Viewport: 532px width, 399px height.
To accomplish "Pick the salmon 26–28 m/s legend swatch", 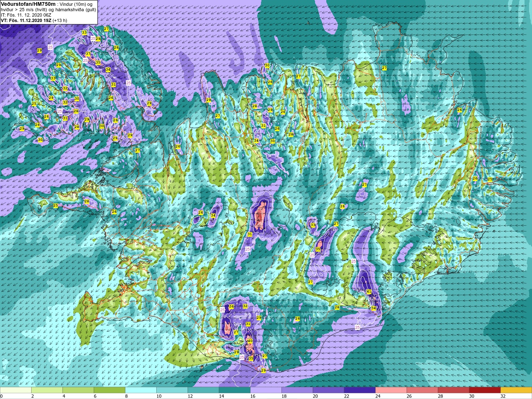I will coord(422,390).
